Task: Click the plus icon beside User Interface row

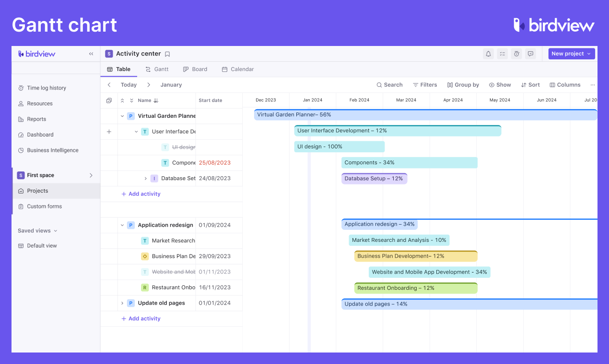Action: (x=109, y=132)
